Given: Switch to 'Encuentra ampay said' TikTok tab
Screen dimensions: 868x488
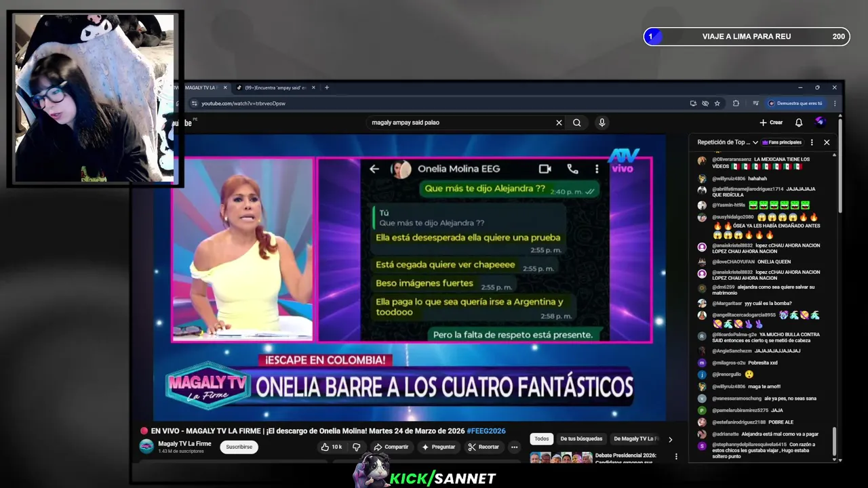Looking at the screenshot, I should 275,87.
